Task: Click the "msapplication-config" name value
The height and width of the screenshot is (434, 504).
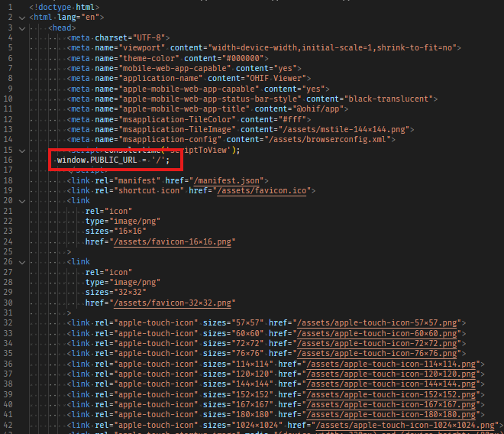Action: [x=170, y=139]
